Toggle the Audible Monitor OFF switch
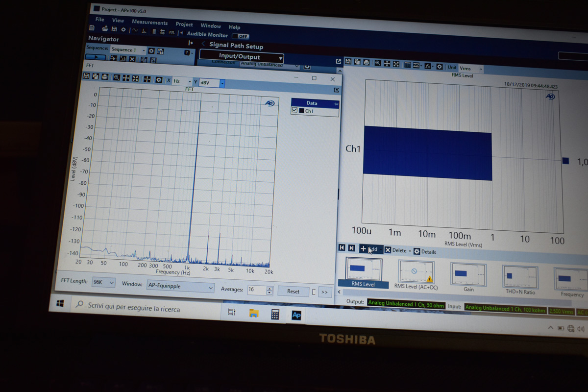Screen dimensions: 588x392 coord(240,36)
